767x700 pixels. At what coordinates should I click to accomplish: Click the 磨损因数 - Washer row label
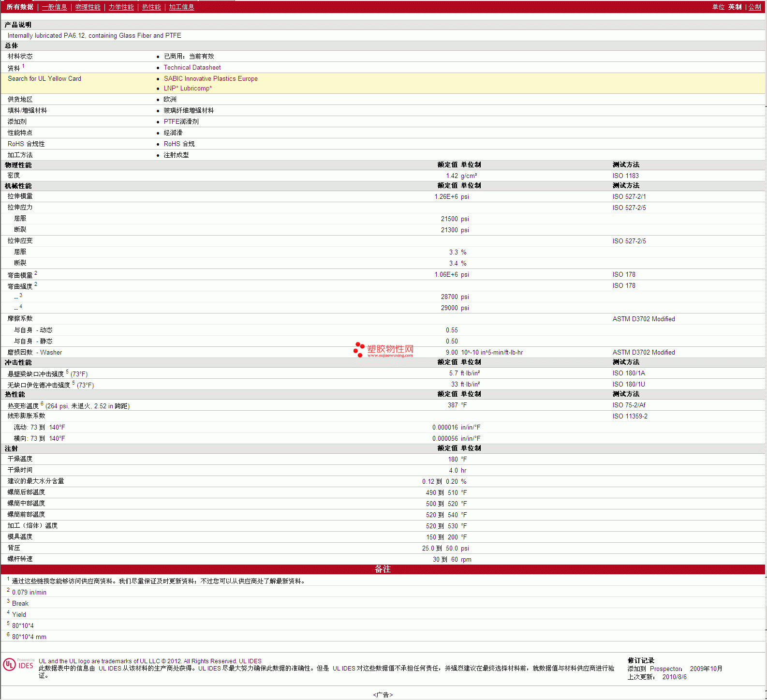pyautogui.click(x=35, y=353)
